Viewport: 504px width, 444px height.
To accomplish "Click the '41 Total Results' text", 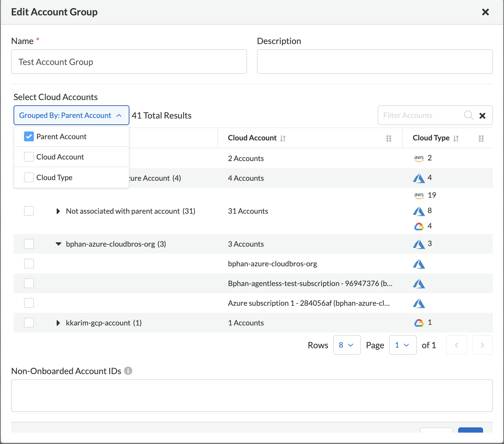I will [161, 115].
